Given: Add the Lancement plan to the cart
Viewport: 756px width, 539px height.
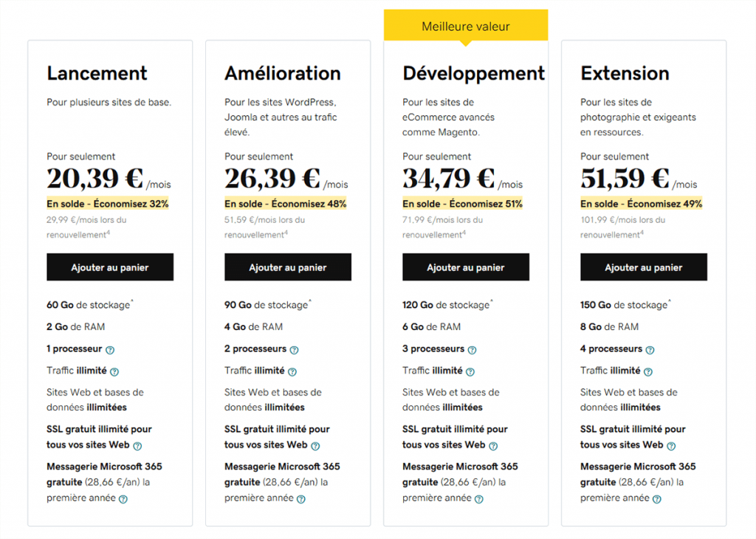Looking at the screenshot, I should 109,267.
